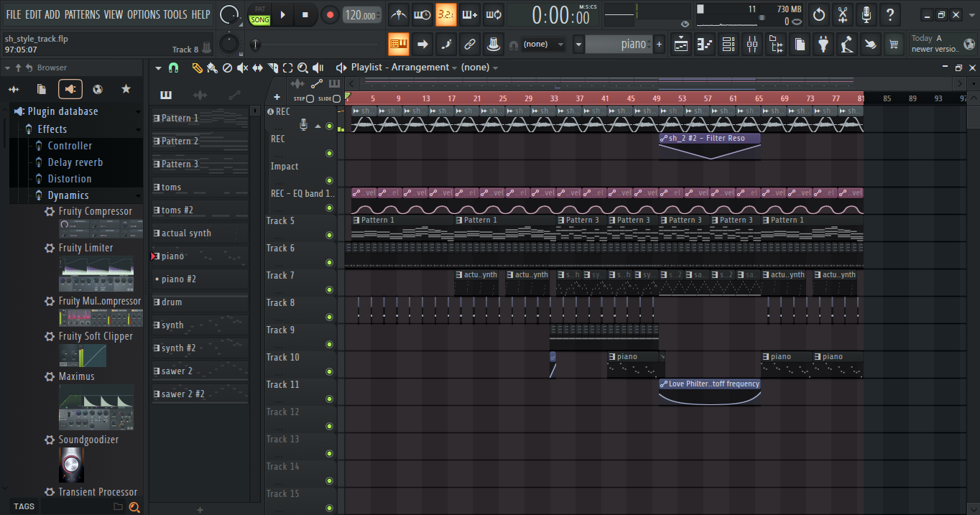The width and height of the screenshot is (980, 515).
Task: Toggle the SLIDE checkbox
Action: tap(336, 98)
